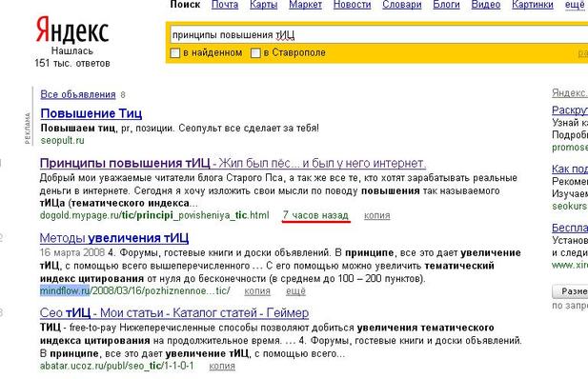The width and height of the screenshot is (588, 379).
Task: Tick the 'в найденном' checkbox
Action: (x=175, y=53)
